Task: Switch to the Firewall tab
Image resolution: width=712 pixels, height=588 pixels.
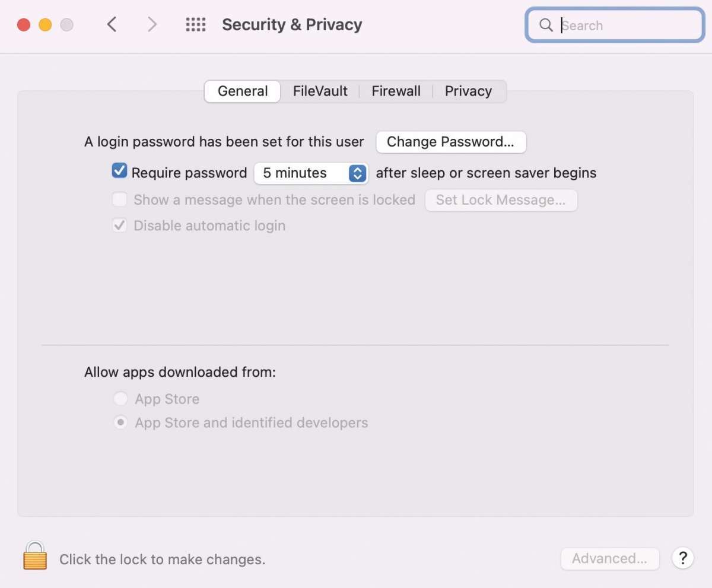Action: [396, 91]
